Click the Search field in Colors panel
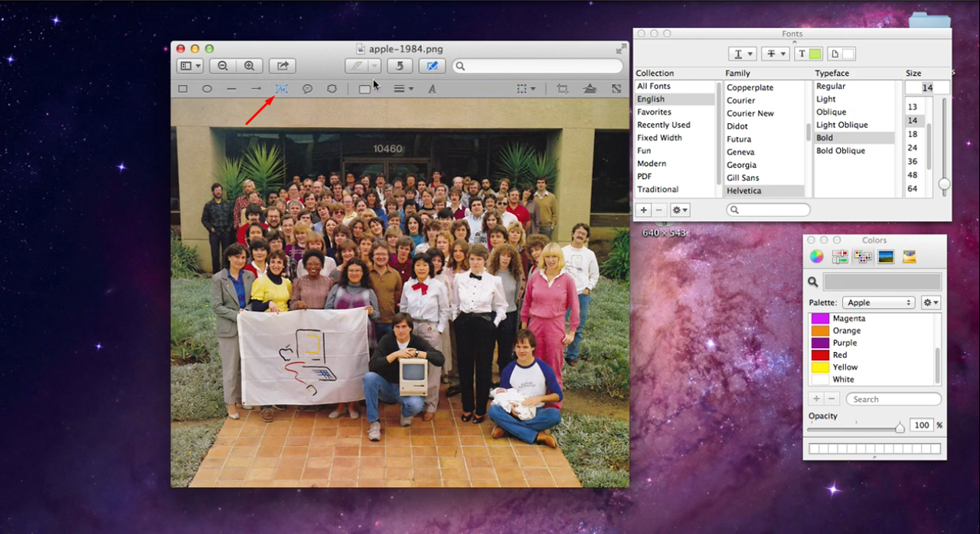Viewport: 980px width, 534px height. tap(893, 399)
